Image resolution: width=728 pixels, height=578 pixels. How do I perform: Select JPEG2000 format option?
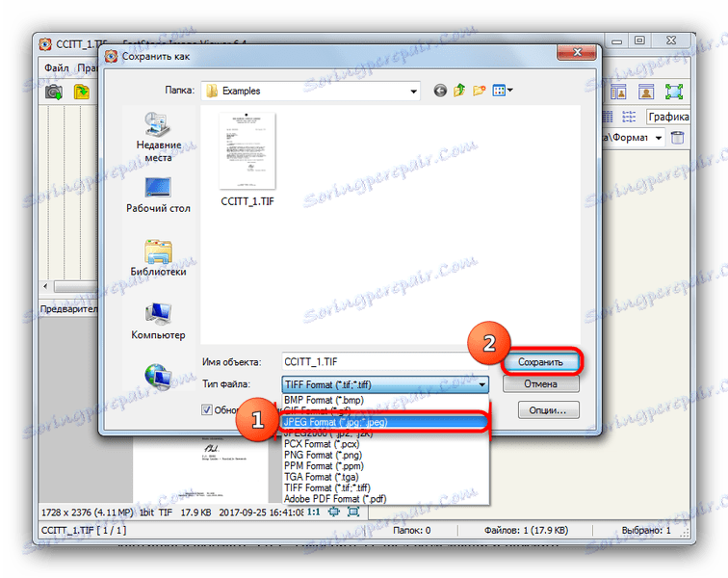[385, 433]
